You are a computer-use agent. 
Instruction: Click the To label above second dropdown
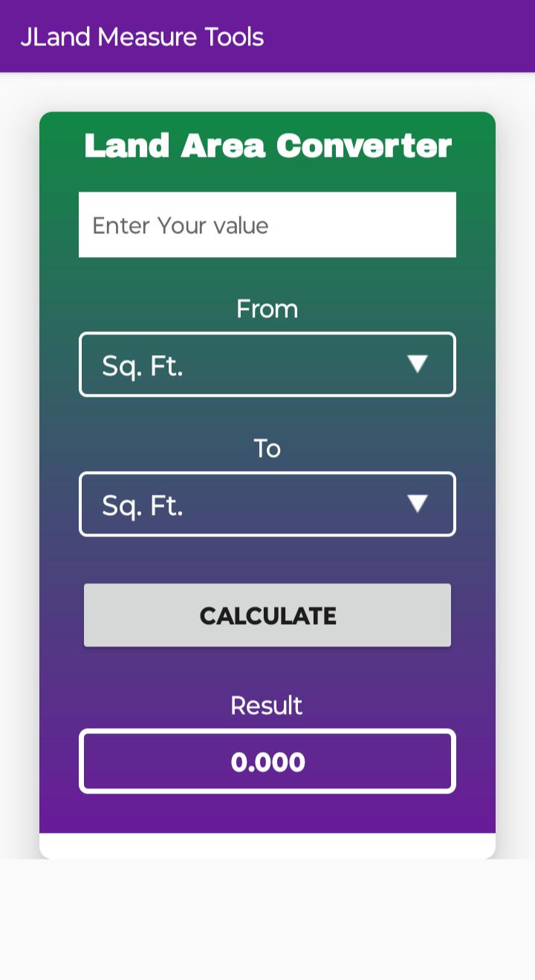[x=267, y=449]
